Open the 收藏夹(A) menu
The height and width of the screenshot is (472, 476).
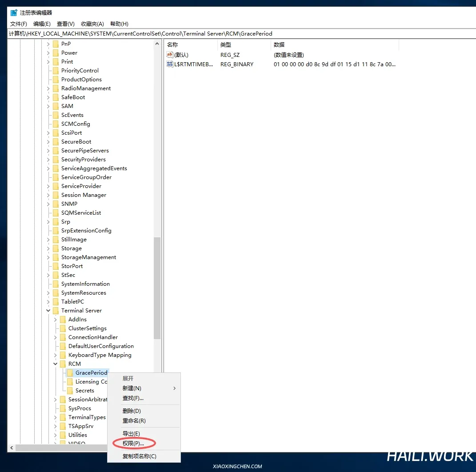click(x=92, y=24)
